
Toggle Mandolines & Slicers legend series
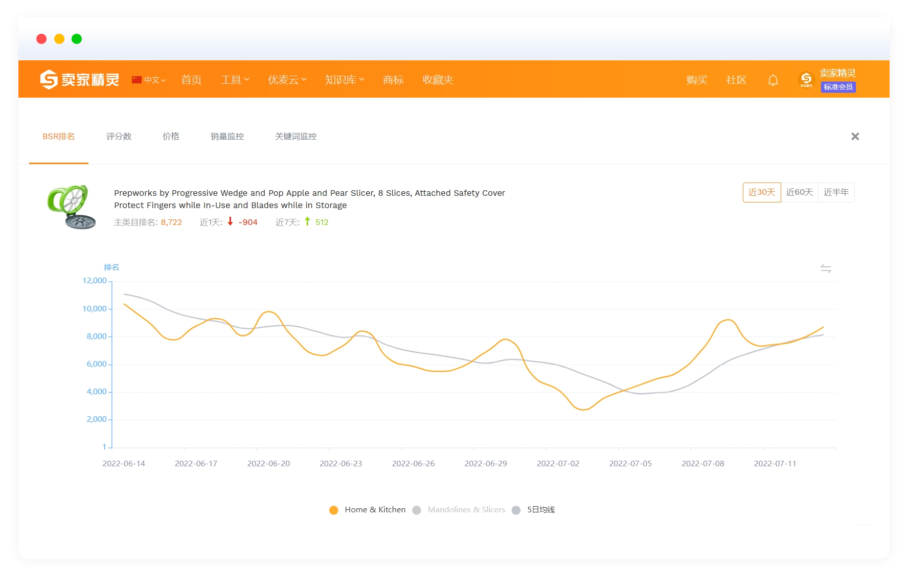[x=459, y=510]
